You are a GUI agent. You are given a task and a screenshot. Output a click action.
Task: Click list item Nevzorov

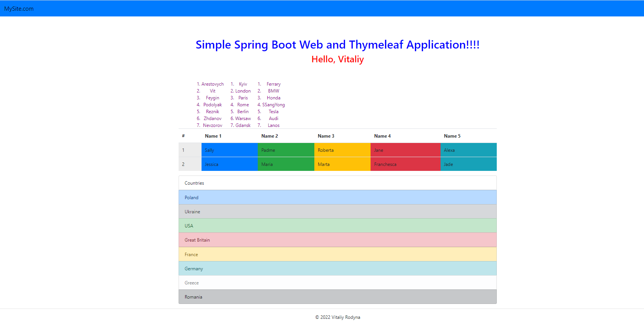coord(212,125)
